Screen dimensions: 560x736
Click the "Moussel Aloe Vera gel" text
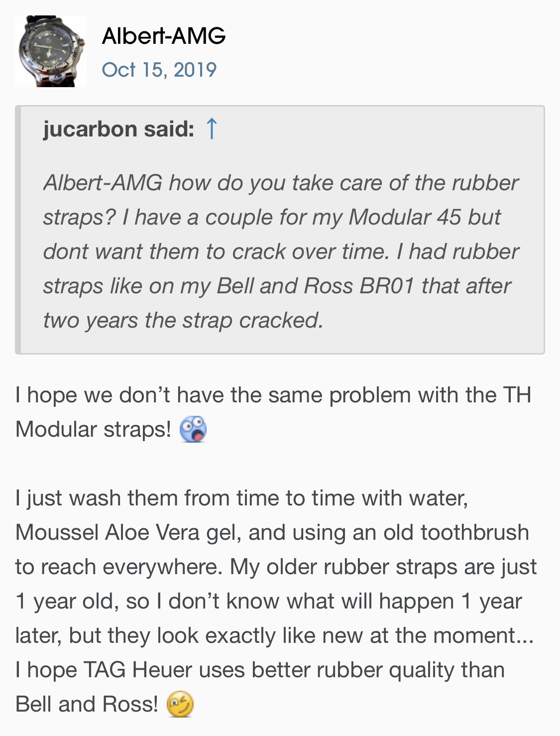tap(129, 533)
